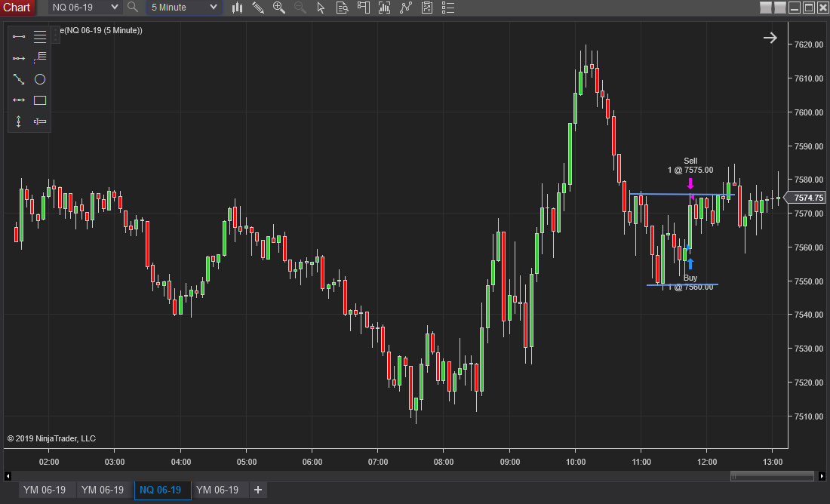The image size is (830, 504).
Task: Select the ellipse drawing tool
Action: pyautogui.click(x=40, y=79)
